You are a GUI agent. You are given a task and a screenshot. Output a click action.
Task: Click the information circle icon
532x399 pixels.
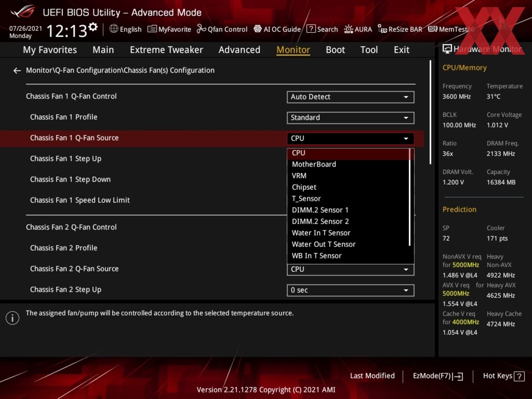(13, 318)
